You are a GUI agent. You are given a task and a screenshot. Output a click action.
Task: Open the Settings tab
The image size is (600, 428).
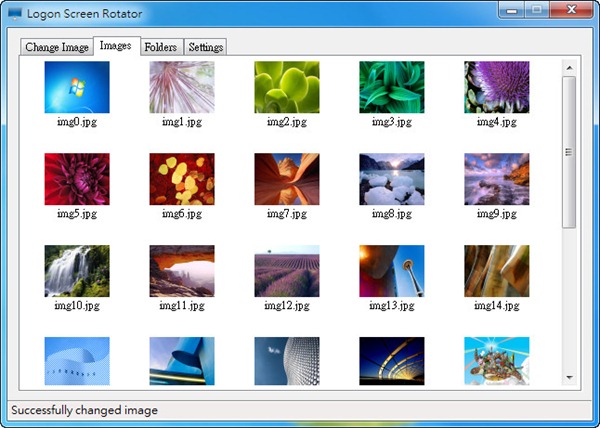(206, 47)
